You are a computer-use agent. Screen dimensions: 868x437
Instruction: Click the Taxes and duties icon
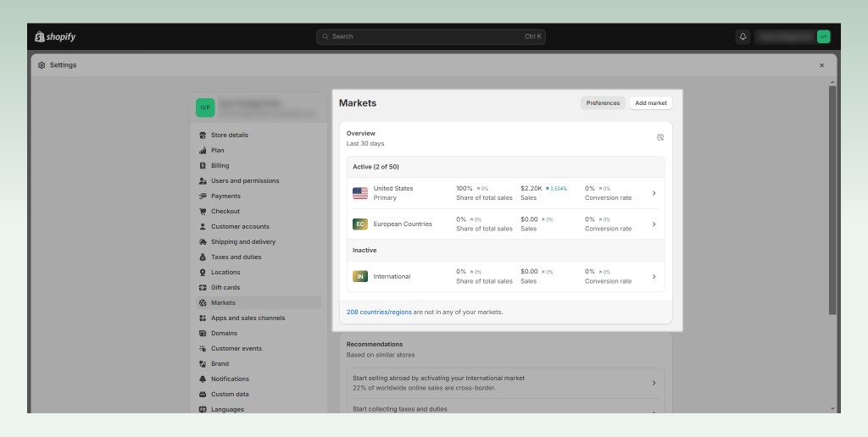(203, 257)
